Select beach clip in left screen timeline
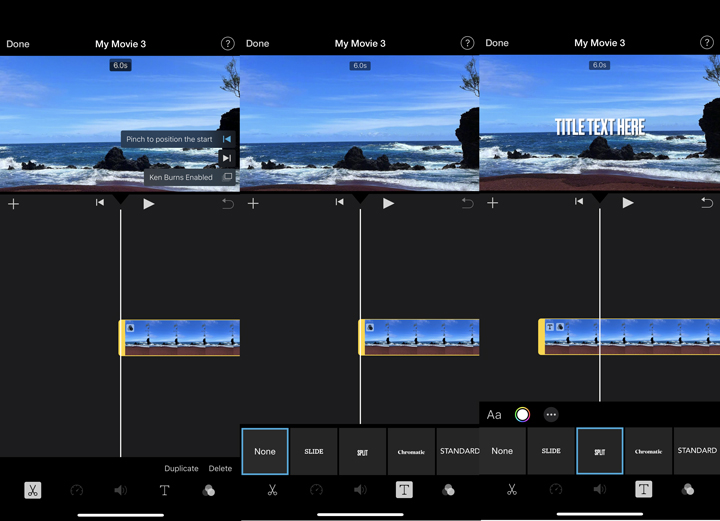720x521 pixels. click(x=180, y=338)
